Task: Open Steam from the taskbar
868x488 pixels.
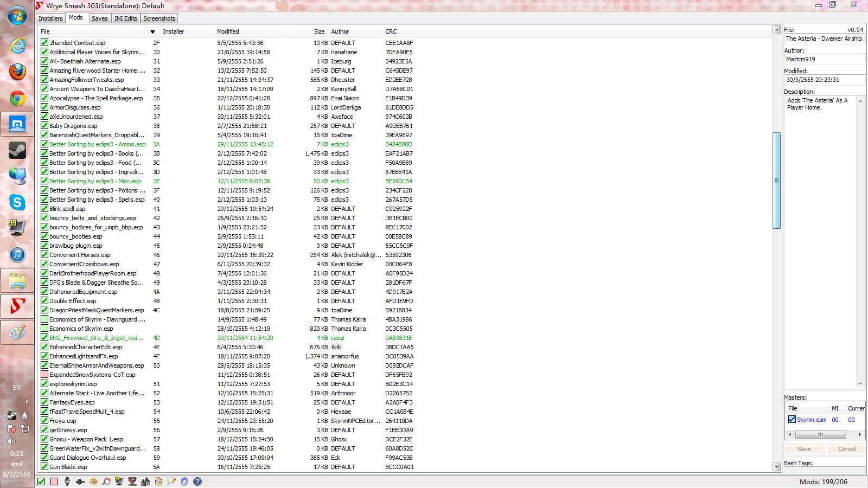Action: pyautogui.click(x=17, y=150)
